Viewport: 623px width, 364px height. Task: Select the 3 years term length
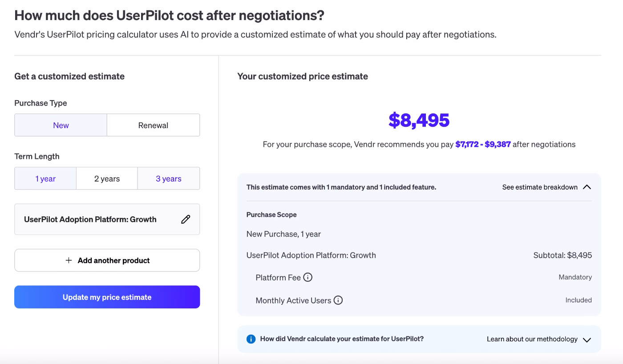point(168,178)
